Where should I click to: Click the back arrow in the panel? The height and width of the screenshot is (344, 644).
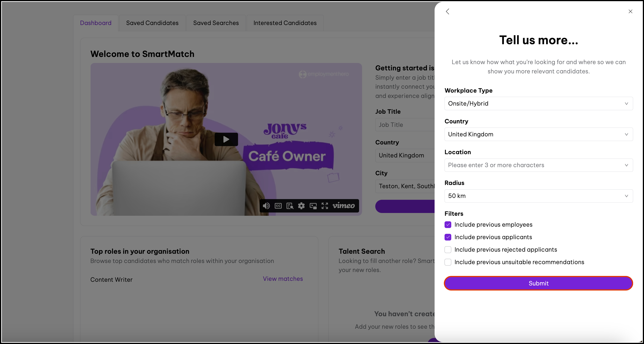pos(448,12)
